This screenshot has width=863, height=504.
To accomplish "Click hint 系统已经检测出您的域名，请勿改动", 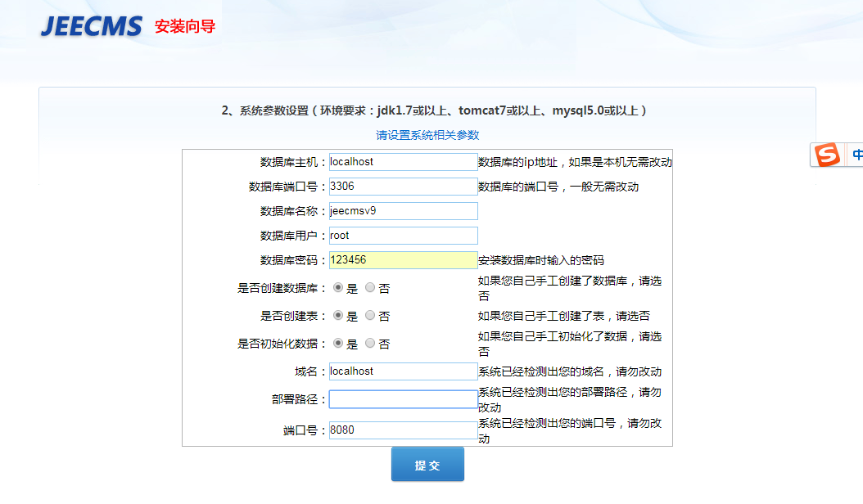I will 570,371.
